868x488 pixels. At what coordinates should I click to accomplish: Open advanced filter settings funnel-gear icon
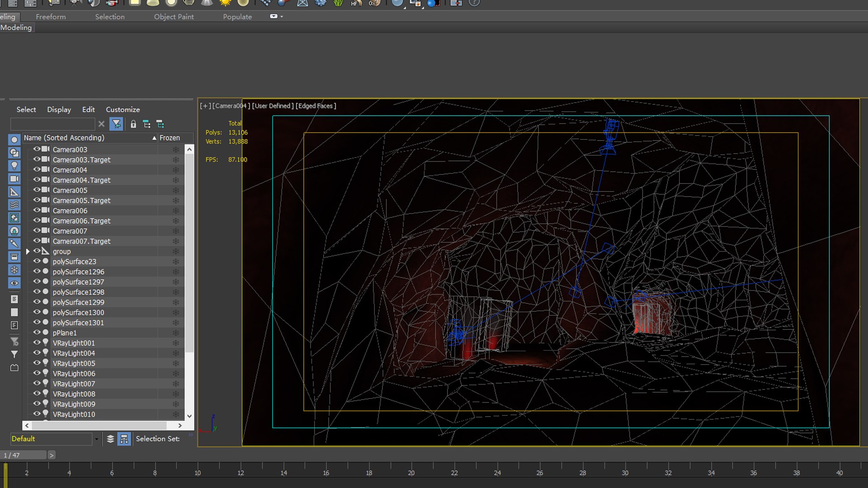pyautogui.click(x=14, y=342)
